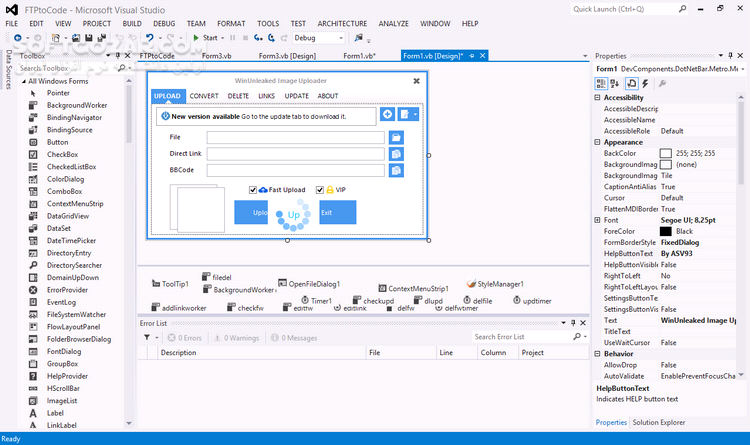Click the ForeColor black swatch
The height and width of the screenshot is (445, 750).
pyautogui.click(x=665, y=231)
